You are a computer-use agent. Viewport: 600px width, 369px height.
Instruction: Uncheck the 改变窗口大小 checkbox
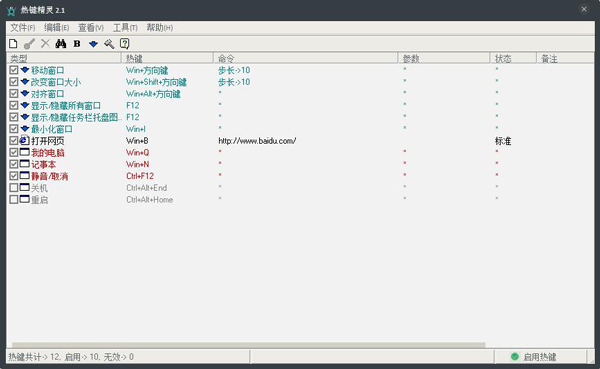point(14,82)
